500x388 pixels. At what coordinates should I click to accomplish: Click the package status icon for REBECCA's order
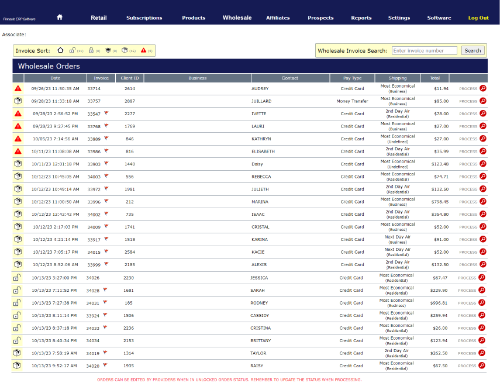coord(18,176)
